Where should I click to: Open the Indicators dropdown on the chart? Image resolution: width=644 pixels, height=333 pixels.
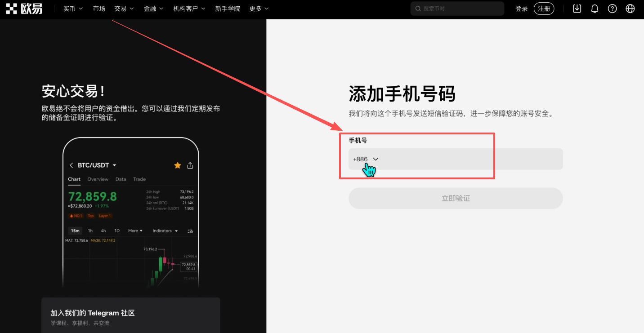tap(165, 231)
